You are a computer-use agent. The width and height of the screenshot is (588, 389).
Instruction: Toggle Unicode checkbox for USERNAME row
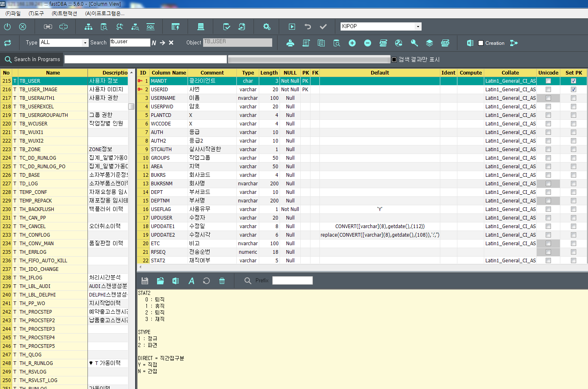548,98
